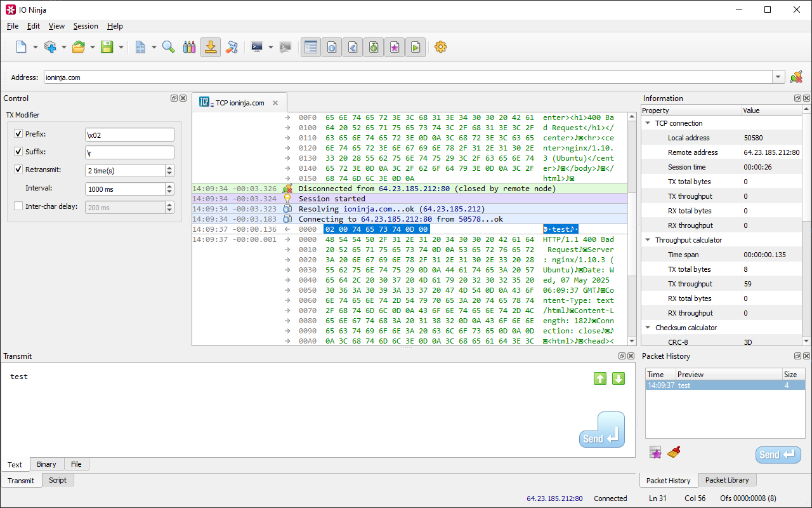Click the clear log brush icon
Screen dimensions: 812x508
(232, 47)
